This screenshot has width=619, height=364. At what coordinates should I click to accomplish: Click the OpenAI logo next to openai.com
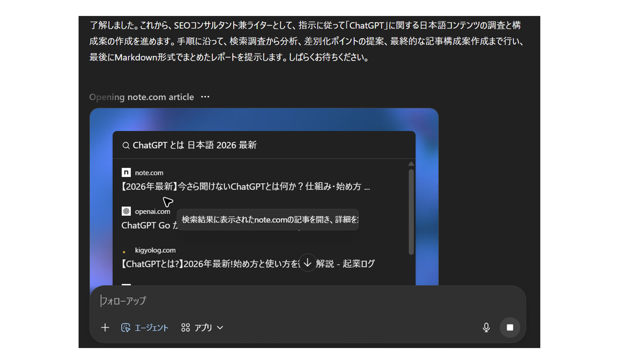pyautogui.click(x=126, y=211)
